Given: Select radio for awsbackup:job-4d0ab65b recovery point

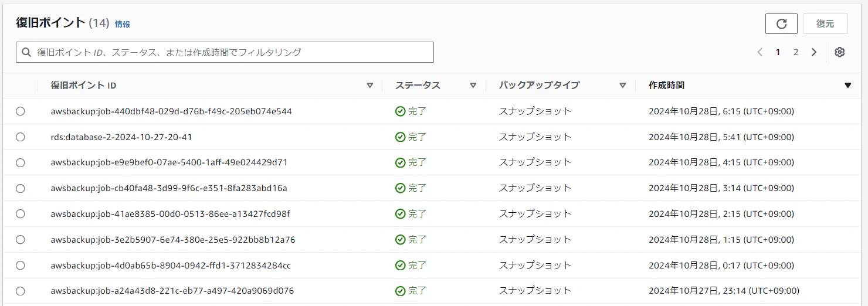Looking at the screenshot, I should click(x=21, y=266).
